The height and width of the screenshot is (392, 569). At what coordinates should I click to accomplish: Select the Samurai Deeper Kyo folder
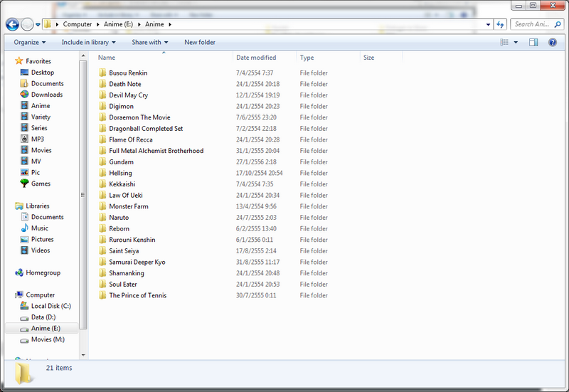click(137, 262)
